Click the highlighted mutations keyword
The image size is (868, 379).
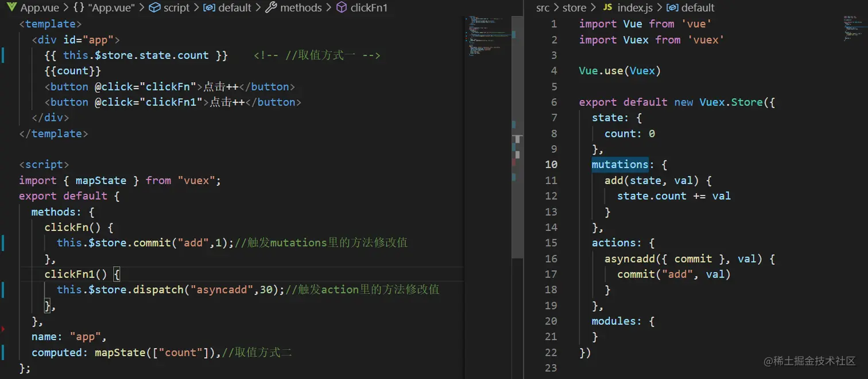pyautogui.click(x=620, y=164)
